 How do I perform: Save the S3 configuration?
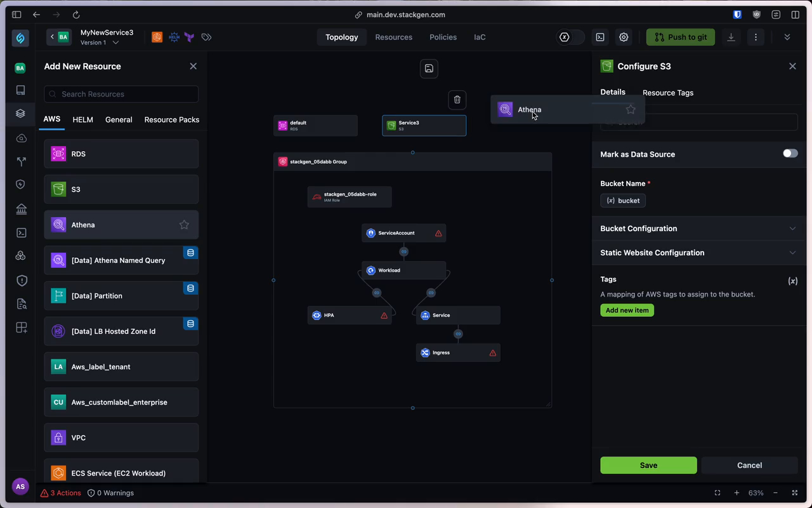tap(648, 465)
